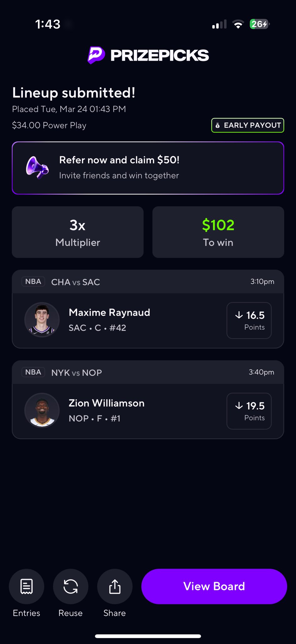Screen dimensions: 296x644
Task: Open the CHA vs SAC game header
Action: 148,282
